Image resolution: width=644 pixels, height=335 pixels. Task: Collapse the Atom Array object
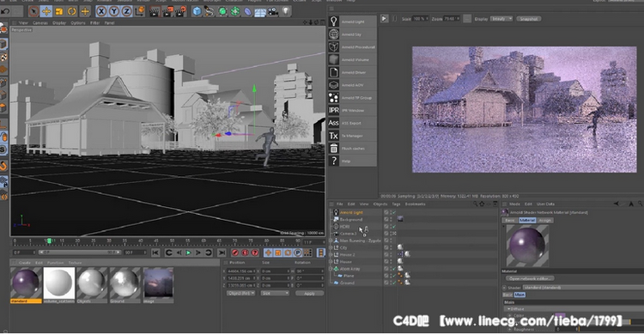pyautogui.click(x=331, y=268)
